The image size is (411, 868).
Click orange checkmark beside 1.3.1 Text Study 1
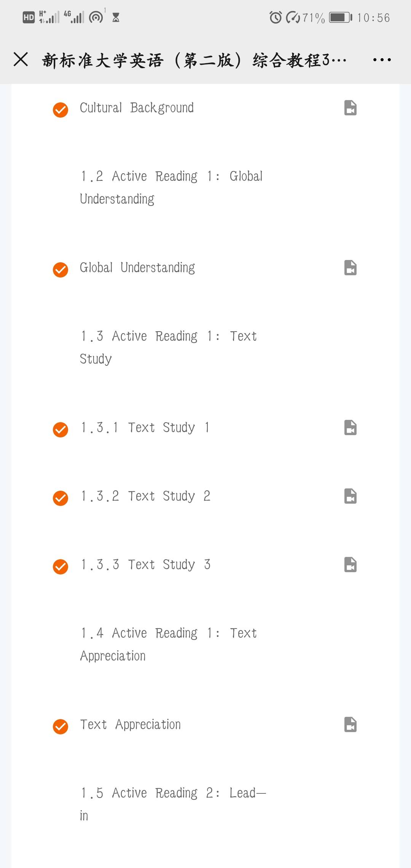[x=61, y=430]
